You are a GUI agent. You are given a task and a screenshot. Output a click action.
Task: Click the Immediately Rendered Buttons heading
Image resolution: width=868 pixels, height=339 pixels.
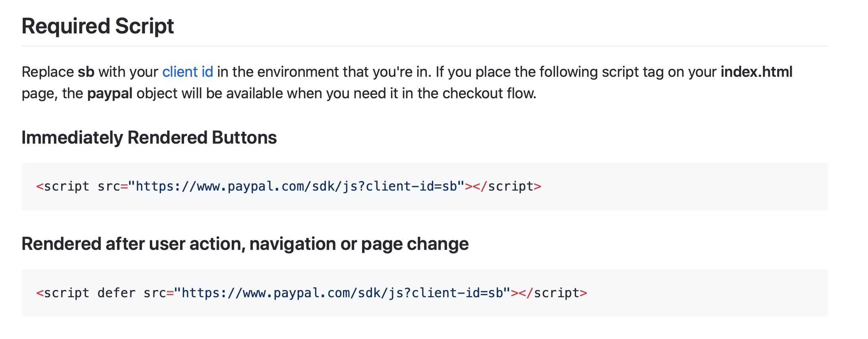pyautogui.click(x=149, y=138)
